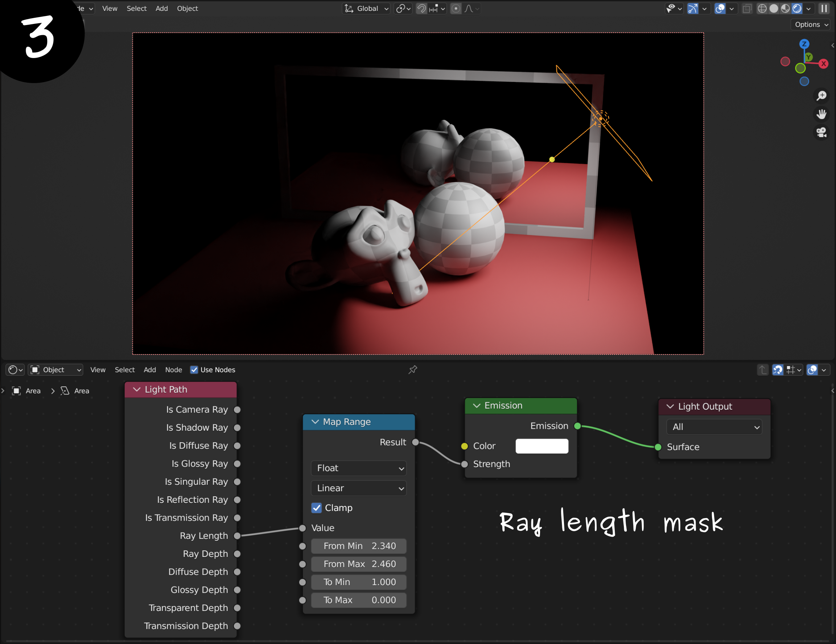The width and height of the screenshot is (836, 644).
Task: Click the node editor parent node tree arrow
Action: 762,369
